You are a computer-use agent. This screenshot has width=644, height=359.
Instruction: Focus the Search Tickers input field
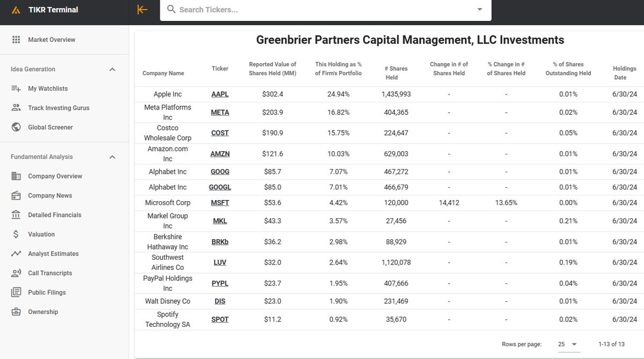[325, 10]
